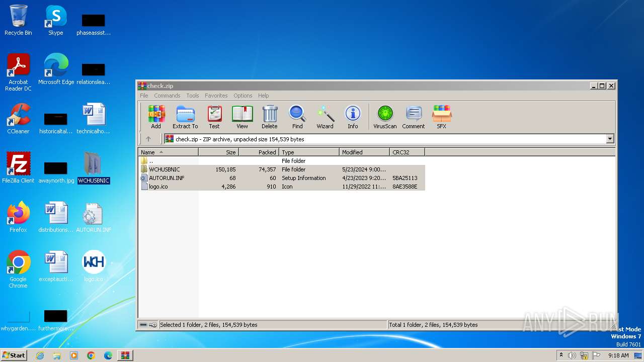Open the Options menu
Screen dimensions: 644x362
coord(243,96)
